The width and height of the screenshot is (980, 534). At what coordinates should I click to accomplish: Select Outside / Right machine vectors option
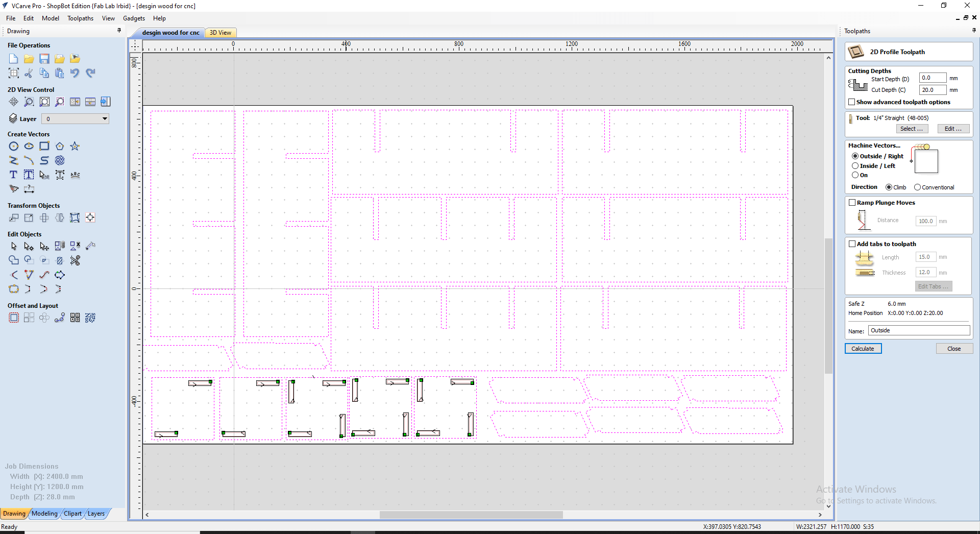click(855, 156)
